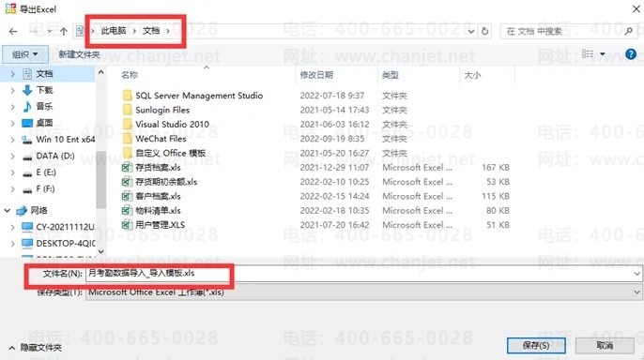Go up one folder level arrow
Image resolution: width=644 pixels, height=360 pixels.
coord(63,31)
